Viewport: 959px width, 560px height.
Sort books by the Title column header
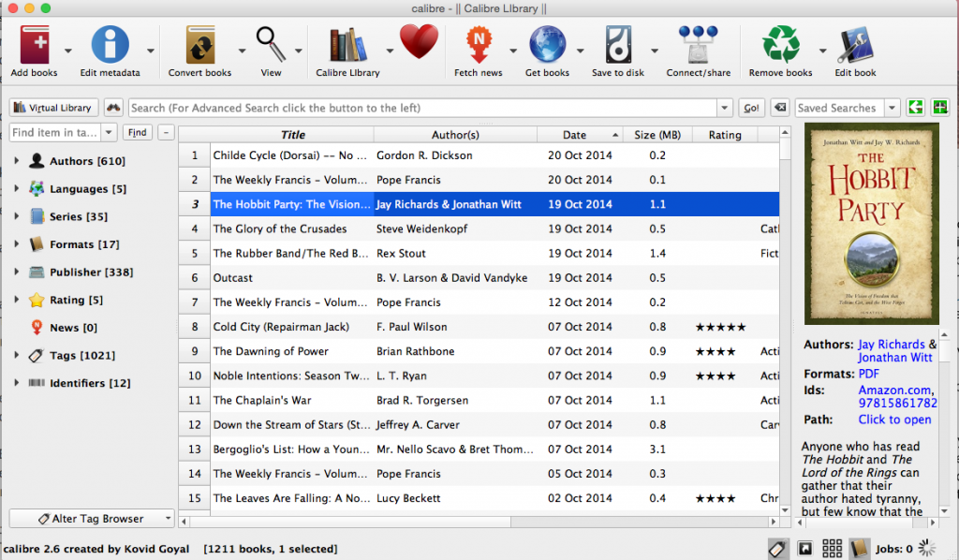293,135
